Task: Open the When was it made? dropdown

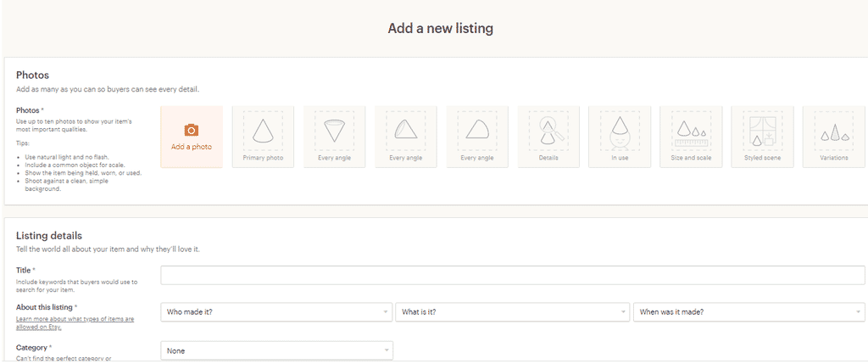Action: 749,312
